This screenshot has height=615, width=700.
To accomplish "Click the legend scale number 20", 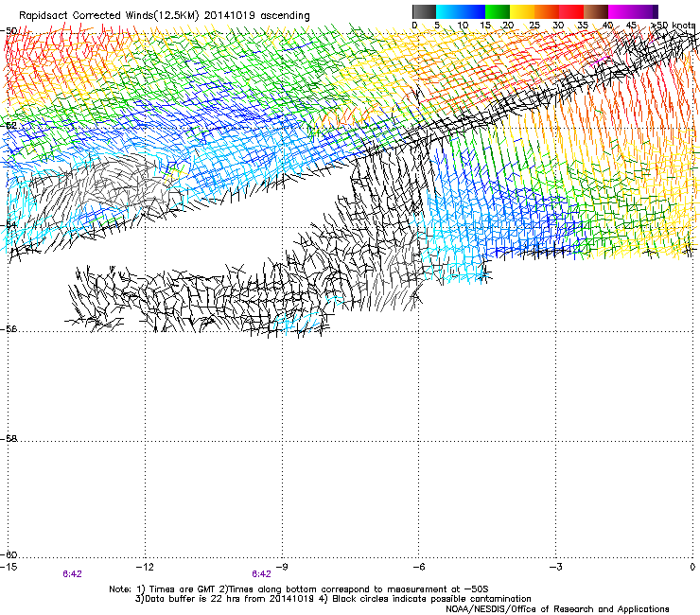I will point(509,25).
